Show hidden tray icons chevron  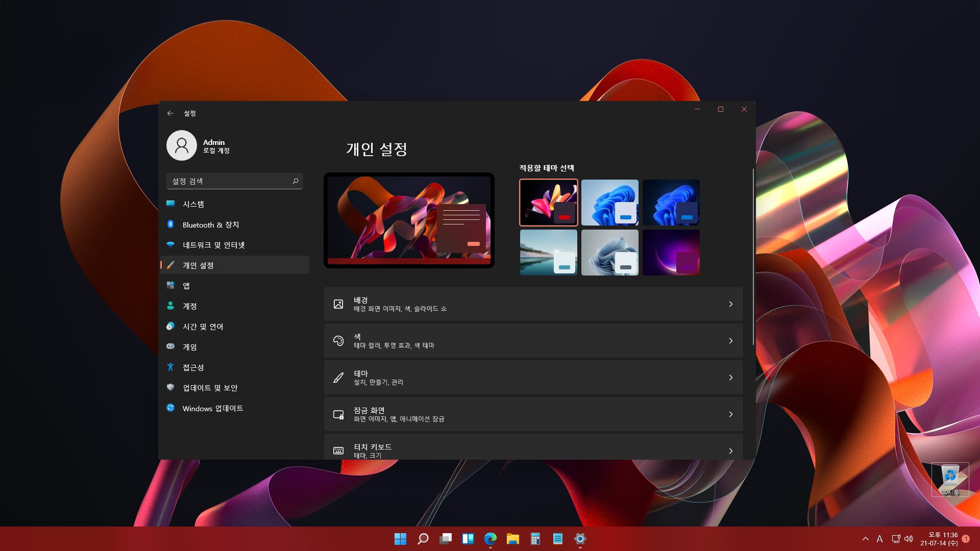coord(866,539)
